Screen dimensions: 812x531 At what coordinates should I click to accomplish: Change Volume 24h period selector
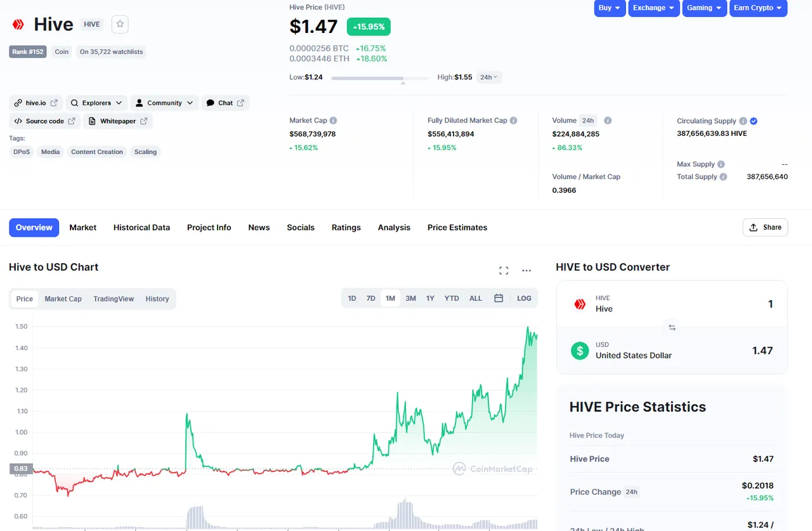(588, 121)
